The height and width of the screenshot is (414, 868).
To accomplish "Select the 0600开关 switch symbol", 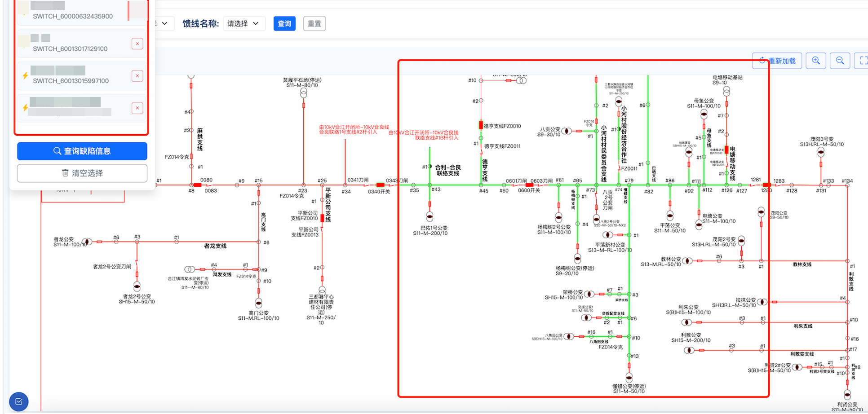I will [529, 185].
